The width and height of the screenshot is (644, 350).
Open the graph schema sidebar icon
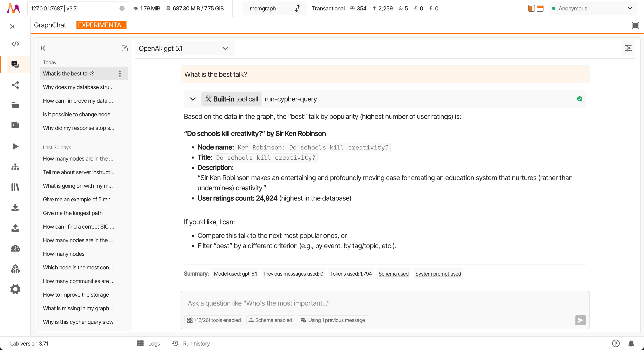pyautogui.click(x=15, y=167)
